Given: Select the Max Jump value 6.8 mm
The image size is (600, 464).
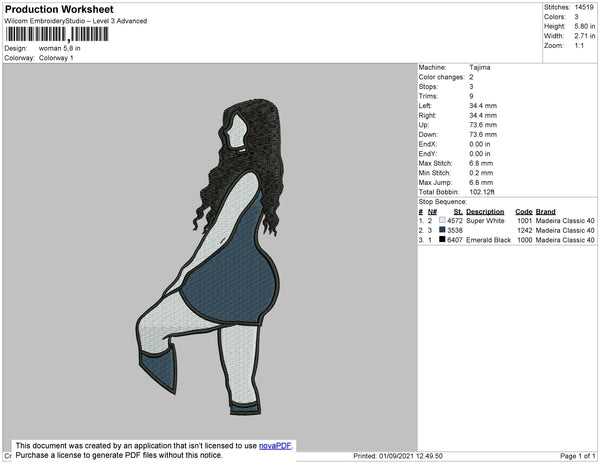Looking at the screenshot, I should coord(481,182).
